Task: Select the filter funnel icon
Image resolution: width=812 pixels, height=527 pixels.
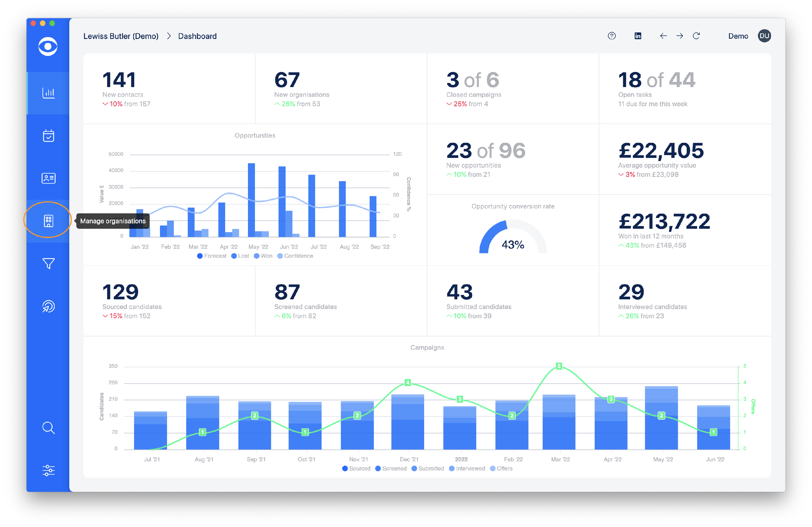Action: [48, 263]
